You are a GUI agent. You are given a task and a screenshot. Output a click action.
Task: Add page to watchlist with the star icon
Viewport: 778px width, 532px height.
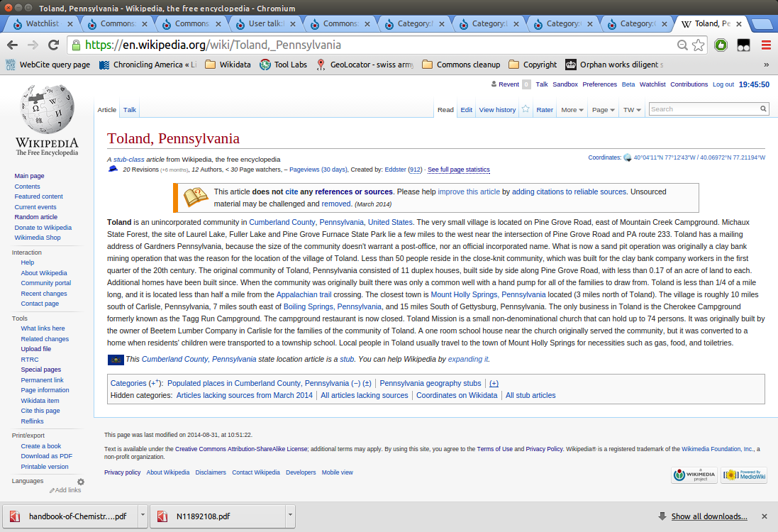(x=526, y=109)
